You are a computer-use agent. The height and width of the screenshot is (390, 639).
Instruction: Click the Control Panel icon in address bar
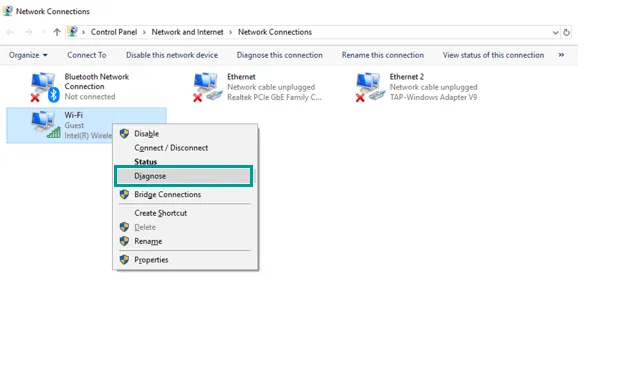coord(73,32)
